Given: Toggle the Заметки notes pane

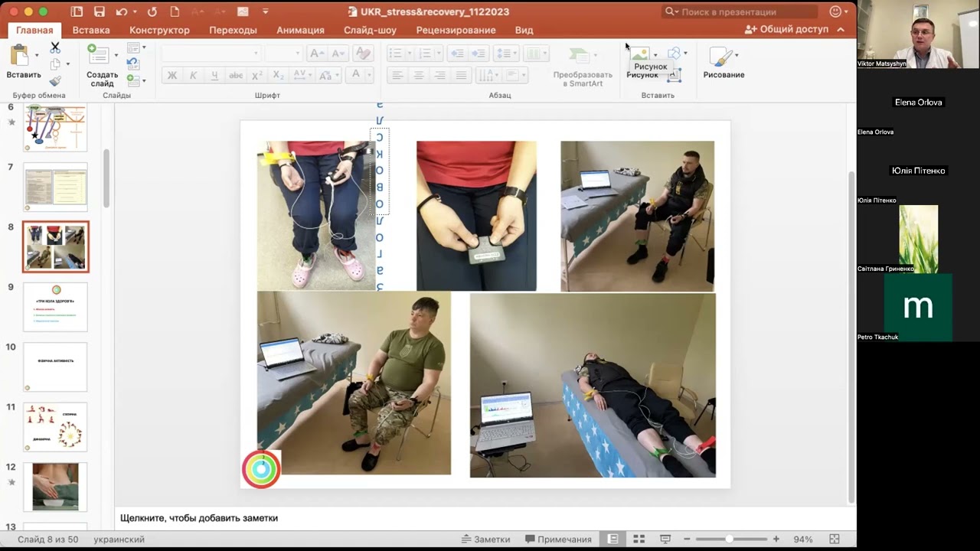Looking at the screenshot, I should (x=485, y=540).
